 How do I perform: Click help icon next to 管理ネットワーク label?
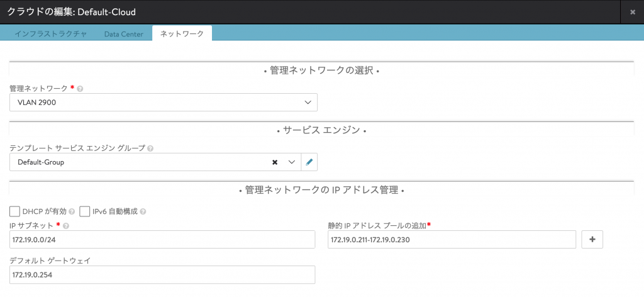click(x=80, y=89)
